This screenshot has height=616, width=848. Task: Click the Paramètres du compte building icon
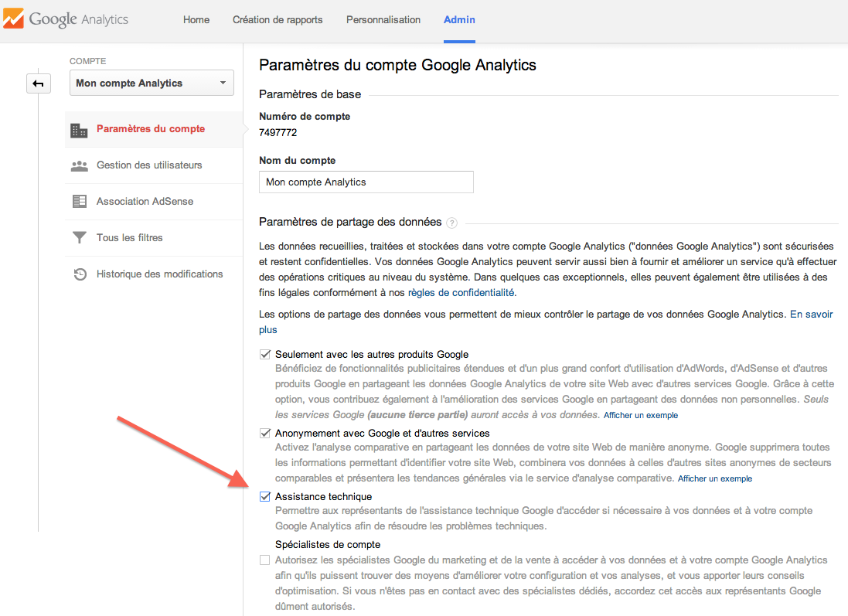pyautogui.click(x=79, y=130)
